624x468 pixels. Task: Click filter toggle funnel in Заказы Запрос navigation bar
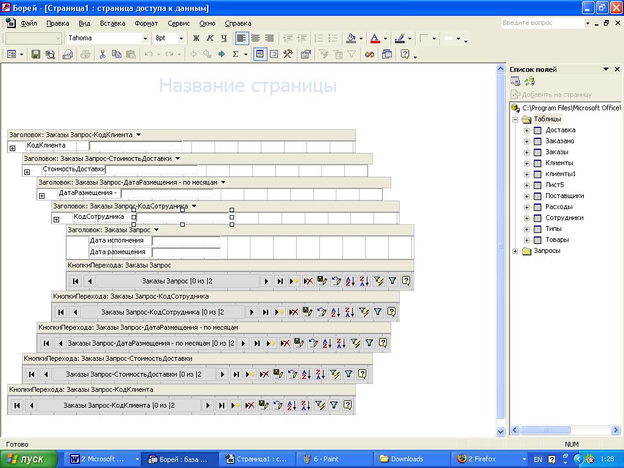click(x=392, y=282)
